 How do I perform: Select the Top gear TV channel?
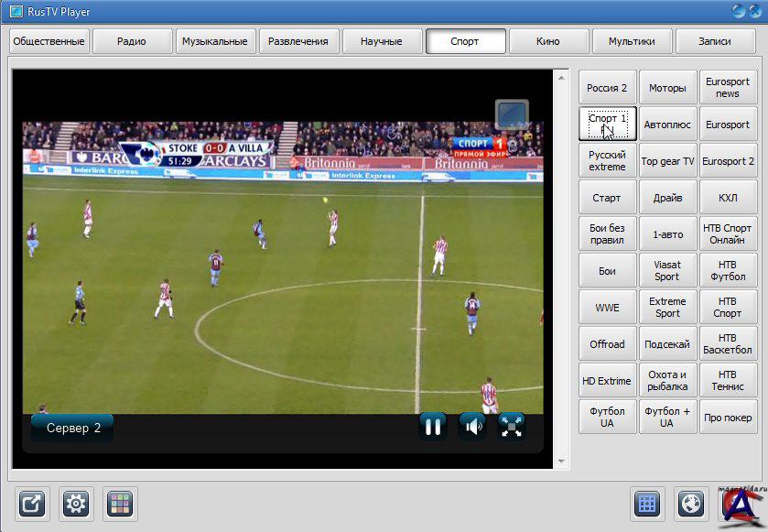tap(667, 161)
